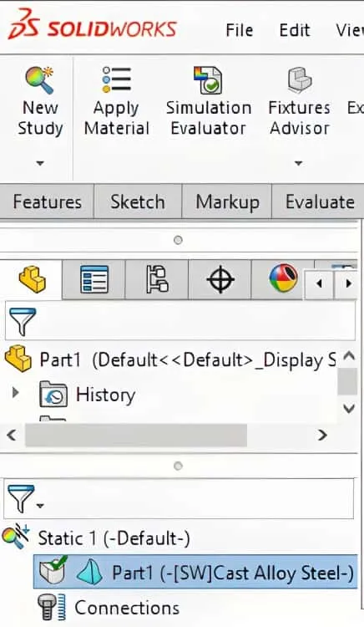Click the horizontal scrollbar left arrow

[11, 435]
